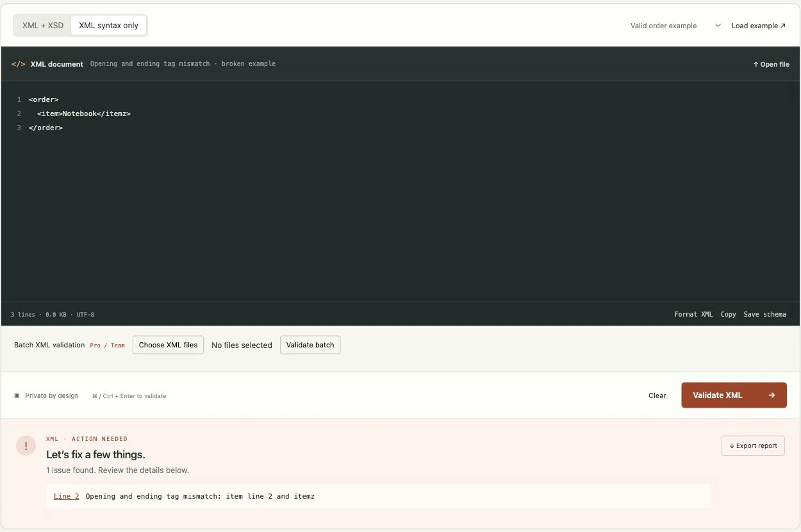Click Open file in the editor header

[772, 64]
